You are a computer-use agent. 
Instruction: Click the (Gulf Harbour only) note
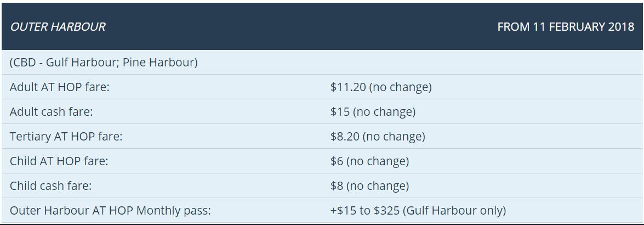coord(454,210)
